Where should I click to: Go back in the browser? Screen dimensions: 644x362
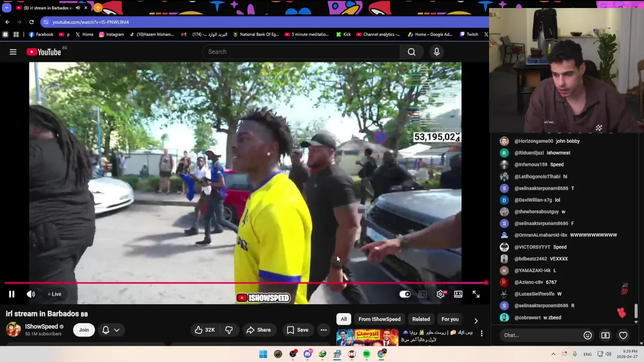click(7, 22)
